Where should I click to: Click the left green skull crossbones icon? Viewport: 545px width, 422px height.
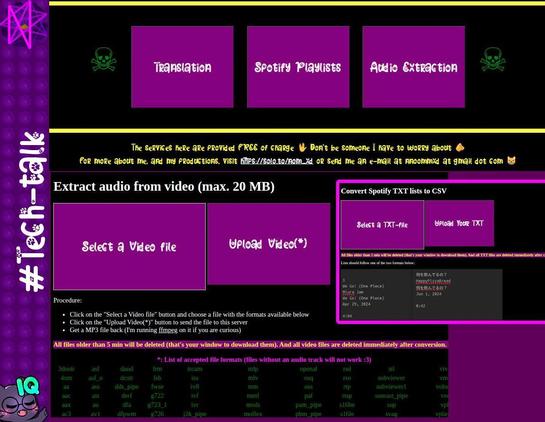[104, 59]
